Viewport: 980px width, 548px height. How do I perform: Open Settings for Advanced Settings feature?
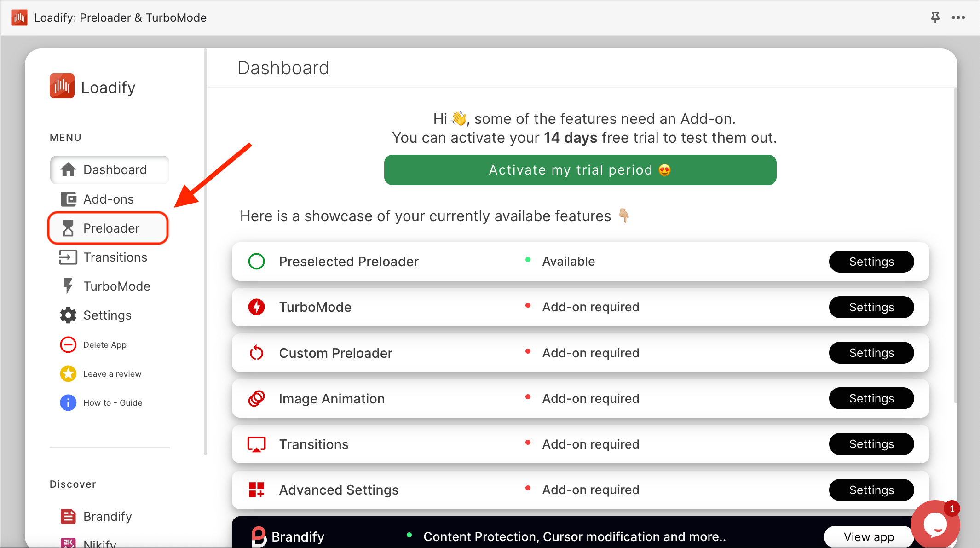point(871,490)
